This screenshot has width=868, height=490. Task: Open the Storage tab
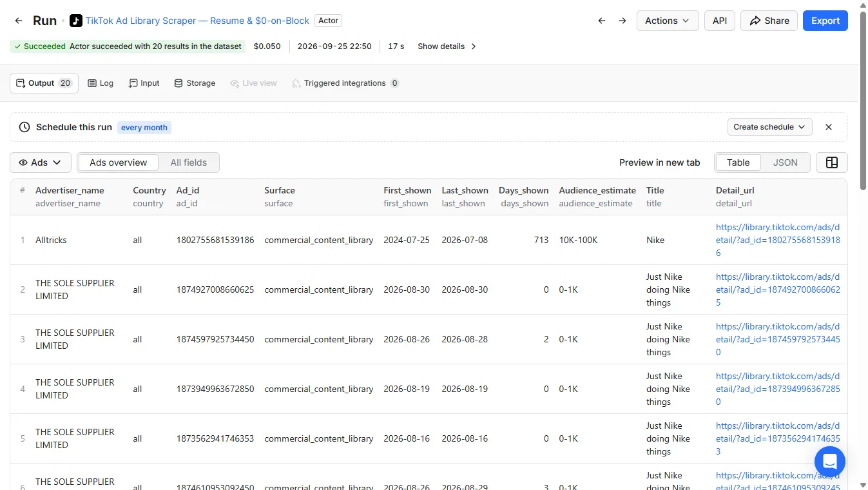pos(195,83)
